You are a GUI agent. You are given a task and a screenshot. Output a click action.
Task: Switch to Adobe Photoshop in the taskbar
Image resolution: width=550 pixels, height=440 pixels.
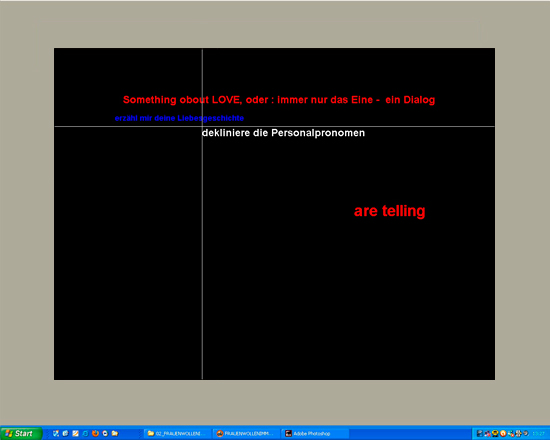[x=315, y=434]
